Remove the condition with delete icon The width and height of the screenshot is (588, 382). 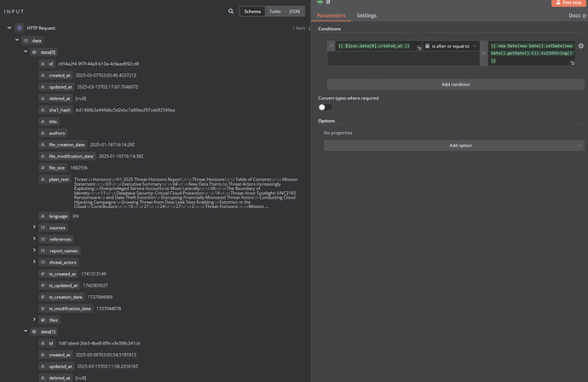[x=581, y=46]
